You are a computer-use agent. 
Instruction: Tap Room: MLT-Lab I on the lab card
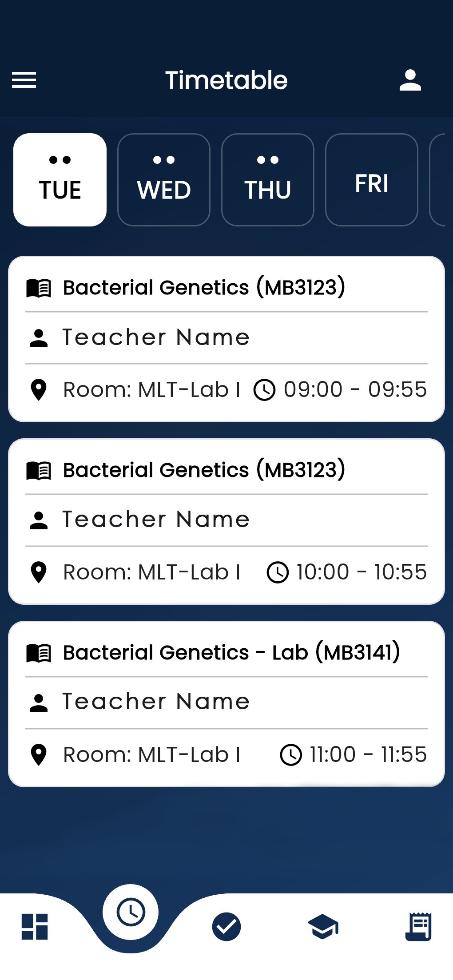coord(151,755)
